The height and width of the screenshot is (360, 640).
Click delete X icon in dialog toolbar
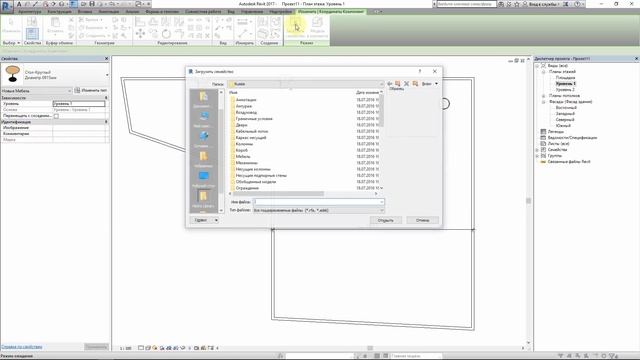pos(407,84)
